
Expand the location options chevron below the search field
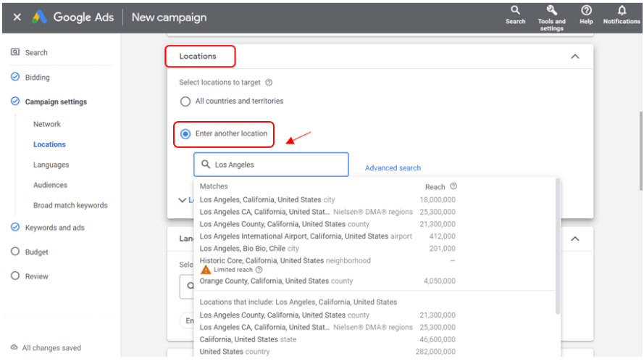tap(183, 200)
